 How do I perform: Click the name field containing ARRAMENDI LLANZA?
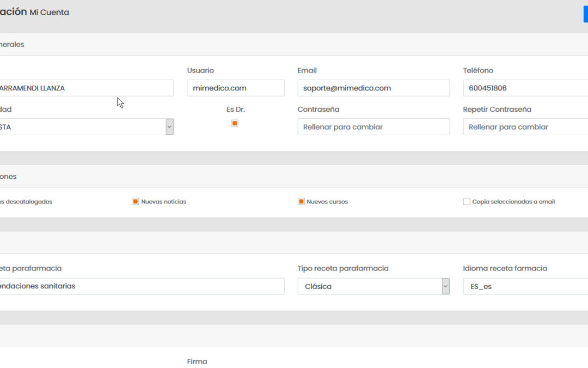pyautogui.click(x=87, y=88)
